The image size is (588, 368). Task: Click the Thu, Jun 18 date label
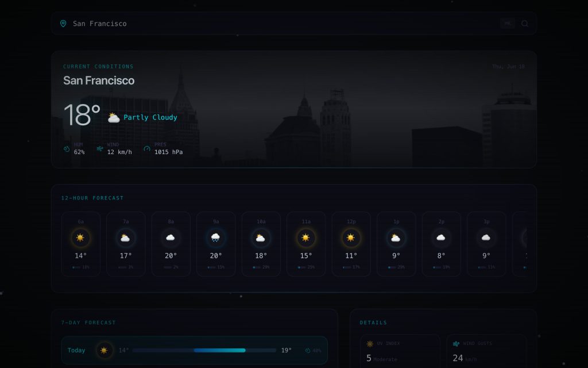pos(508,67)
